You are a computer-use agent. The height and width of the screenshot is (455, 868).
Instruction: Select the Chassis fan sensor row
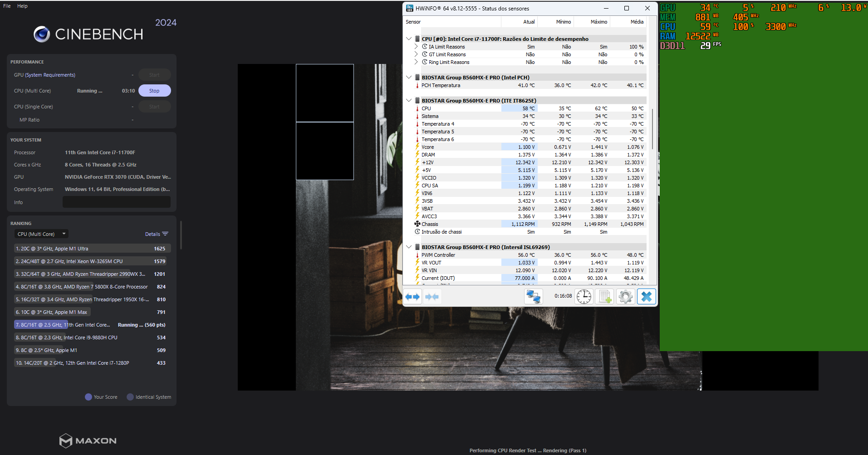pos(530,224)
